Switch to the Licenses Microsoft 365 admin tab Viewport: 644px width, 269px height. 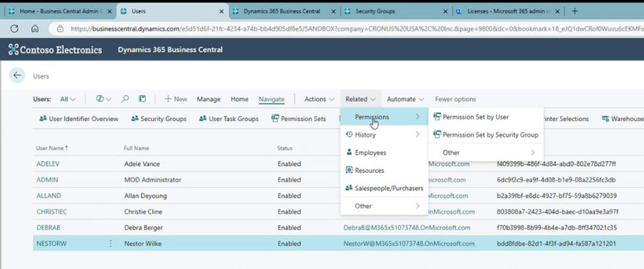click(508, 11)
